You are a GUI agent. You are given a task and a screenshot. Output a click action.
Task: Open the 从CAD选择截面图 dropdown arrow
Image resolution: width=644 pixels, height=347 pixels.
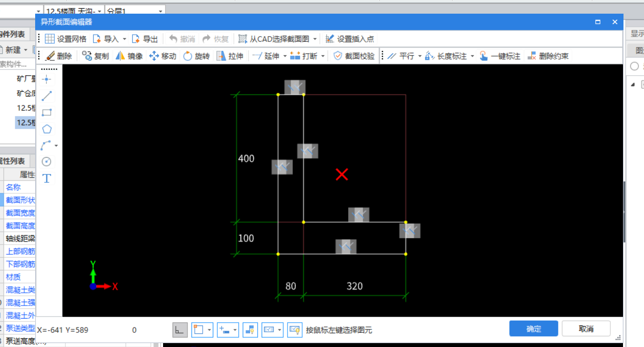[x=315, y=39]
